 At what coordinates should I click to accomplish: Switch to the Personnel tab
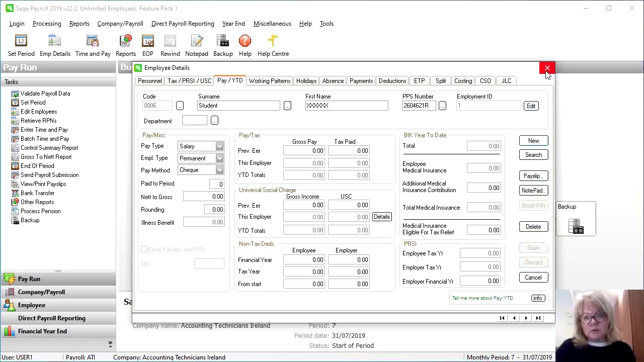coord(150,81)
